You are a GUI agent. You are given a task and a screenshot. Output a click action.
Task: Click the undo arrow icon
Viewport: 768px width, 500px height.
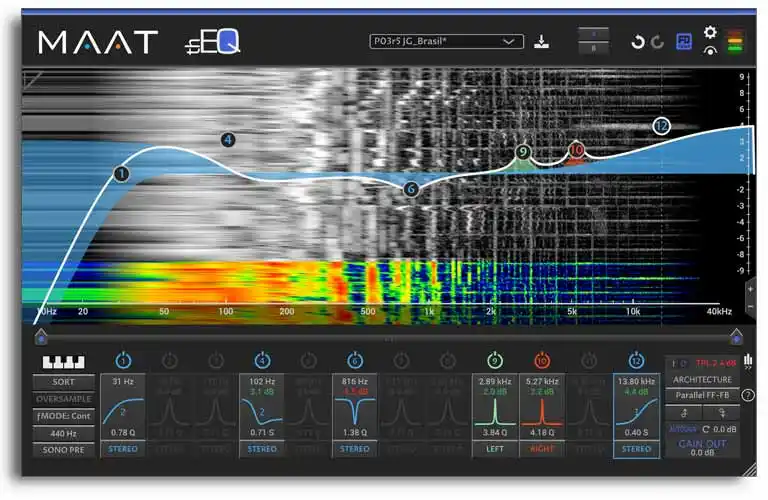637,42
